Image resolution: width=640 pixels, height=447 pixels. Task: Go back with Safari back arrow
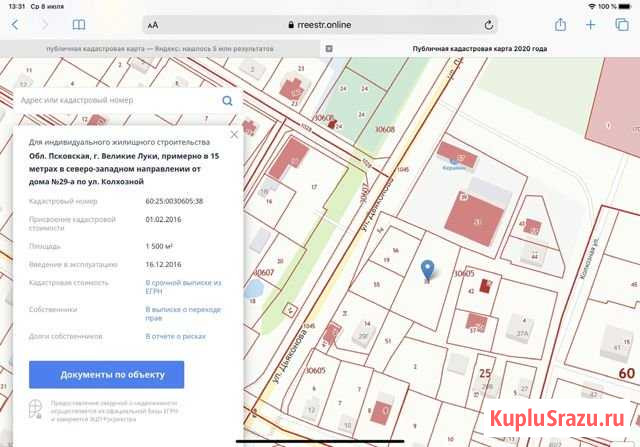(x=15, y=25)
